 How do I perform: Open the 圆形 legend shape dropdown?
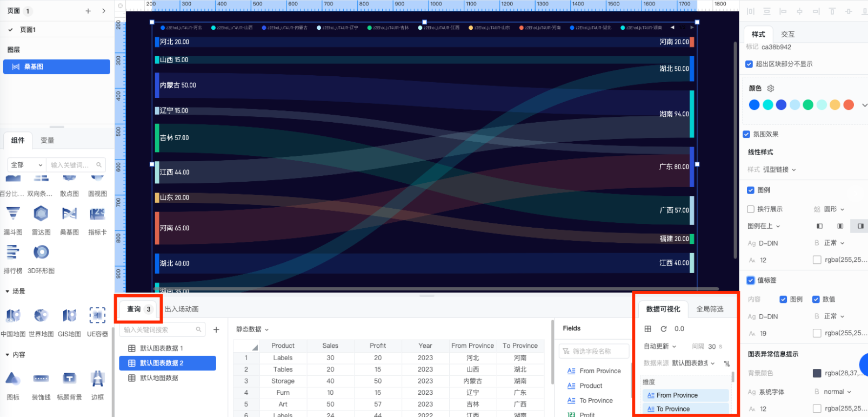[834, 209]
